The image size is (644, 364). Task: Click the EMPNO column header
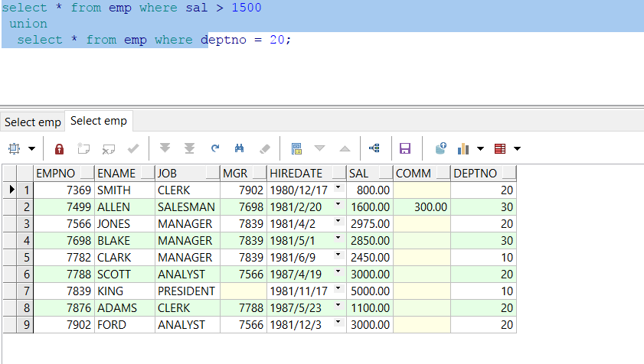(64, 173)
